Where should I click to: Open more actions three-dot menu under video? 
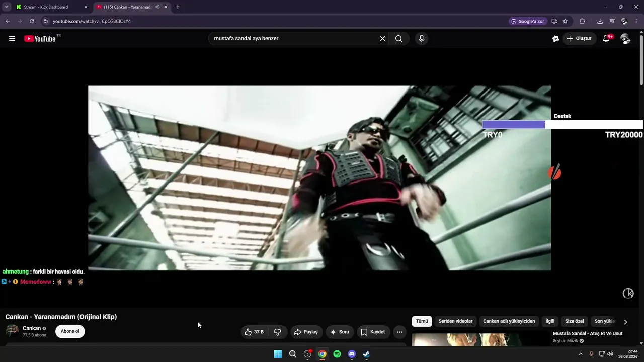point(399,332)
